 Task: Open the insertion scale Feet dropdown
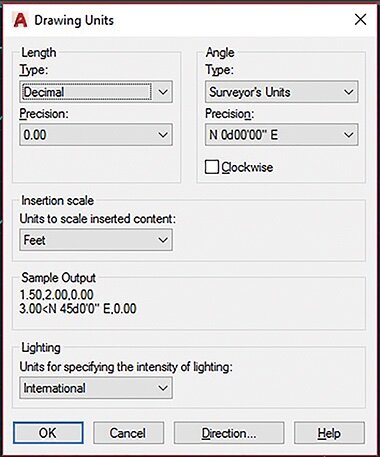96,240
